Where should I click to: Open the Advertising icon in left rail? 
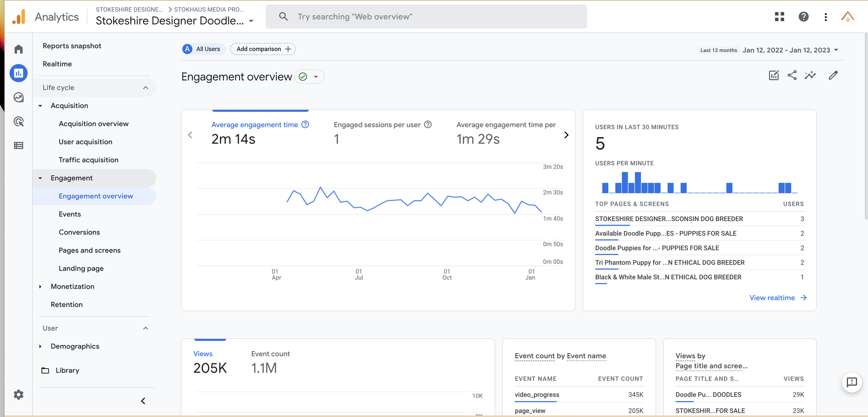coord(19,122)
